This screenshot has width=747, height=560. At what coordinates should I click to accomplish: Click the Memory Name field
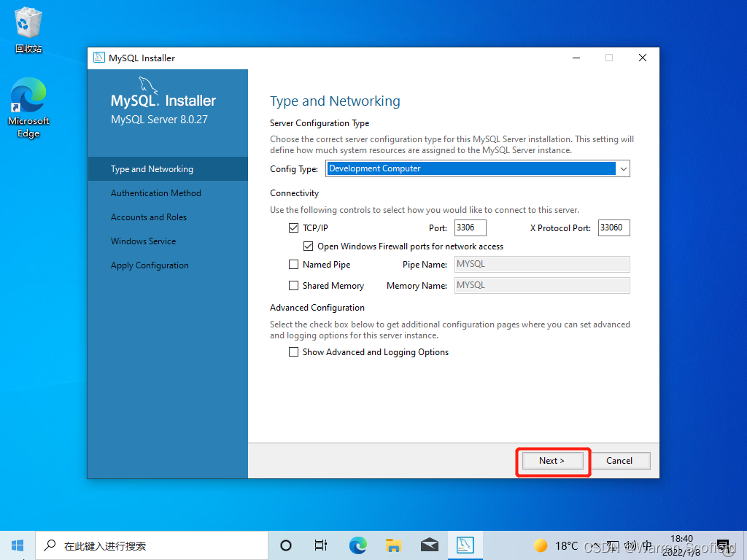542,285
